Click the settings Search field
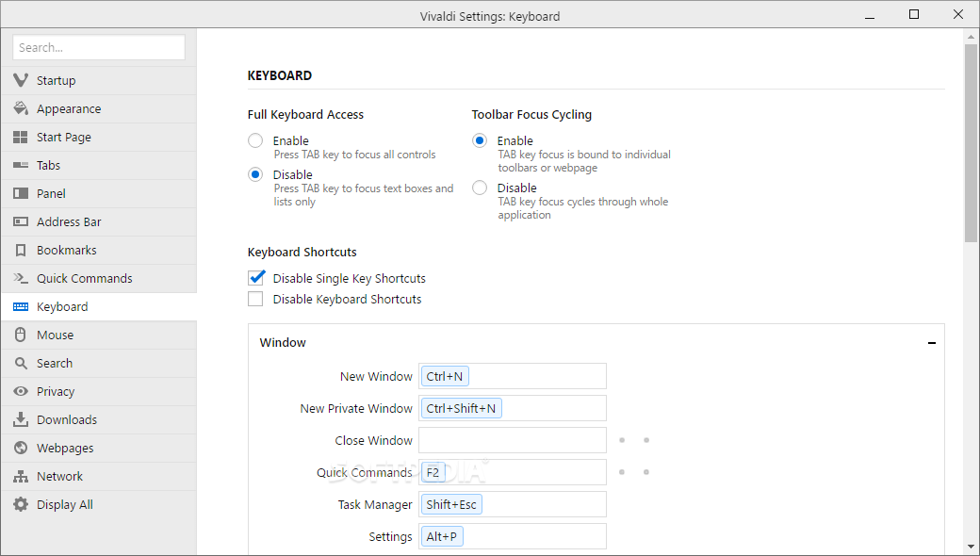Viewport: 980px width, 556px height. 99,47
